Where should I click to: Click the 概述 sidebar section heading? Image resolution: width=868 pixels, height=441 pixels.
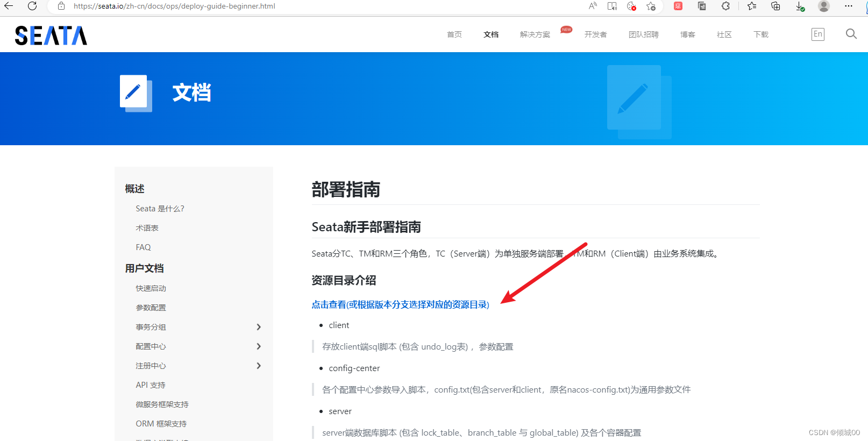pos(134,189)
